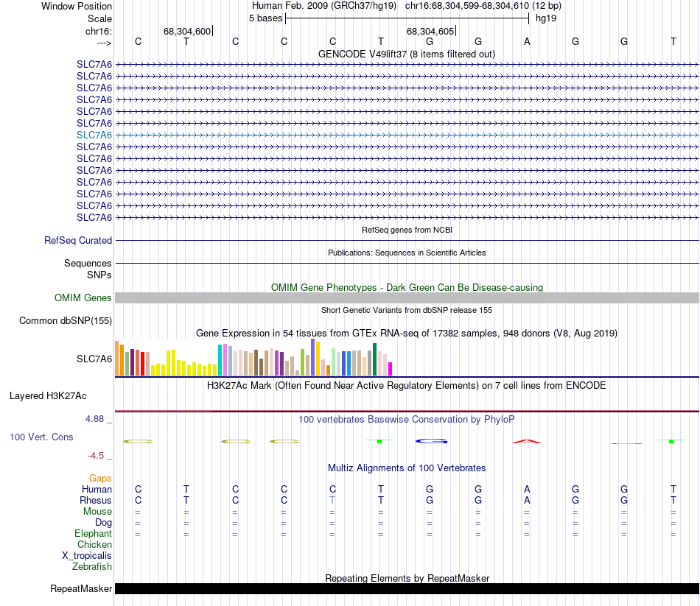Click the hg19 label after scale bar

pyautogui.click(x=546, y=18)
